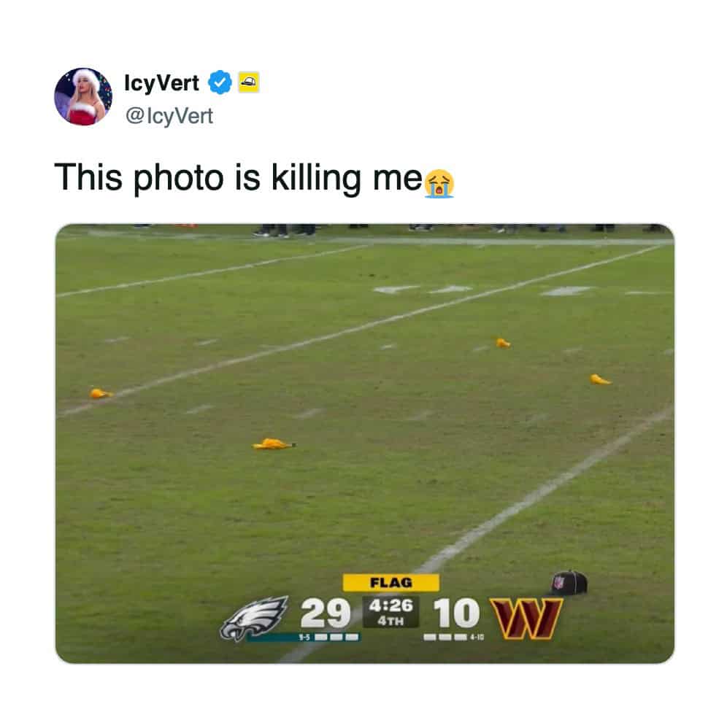The height and width of the screenshot is (728, 727).
Task: Click the yellow FLAG banner above the clock
Action: click(x=391, y=583)
